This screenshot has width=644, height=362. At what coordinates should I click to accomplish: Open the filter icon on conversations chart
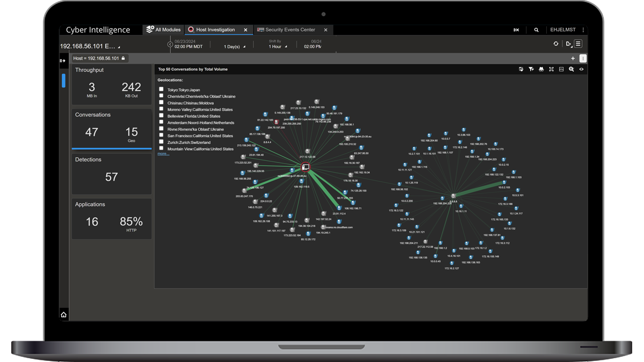pos(531,69)
